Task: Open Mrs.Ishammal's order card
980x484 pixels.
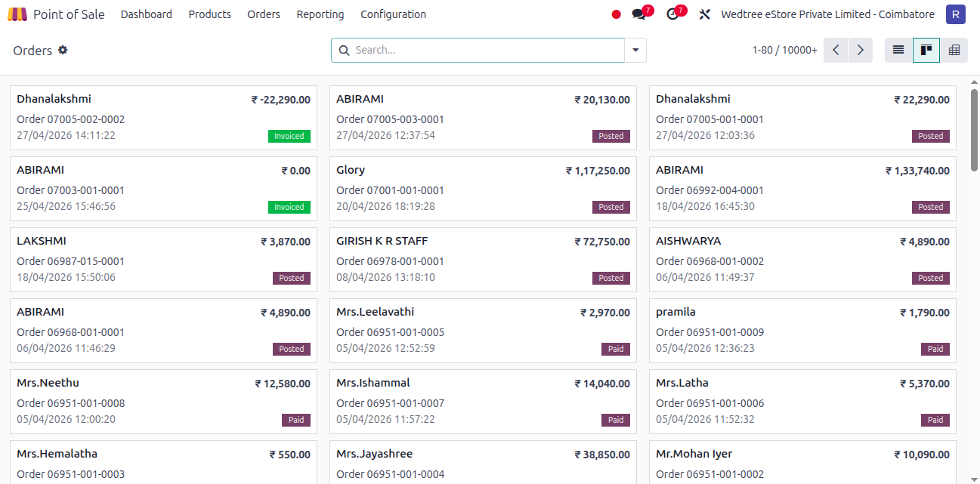Action: coord(483,402)
